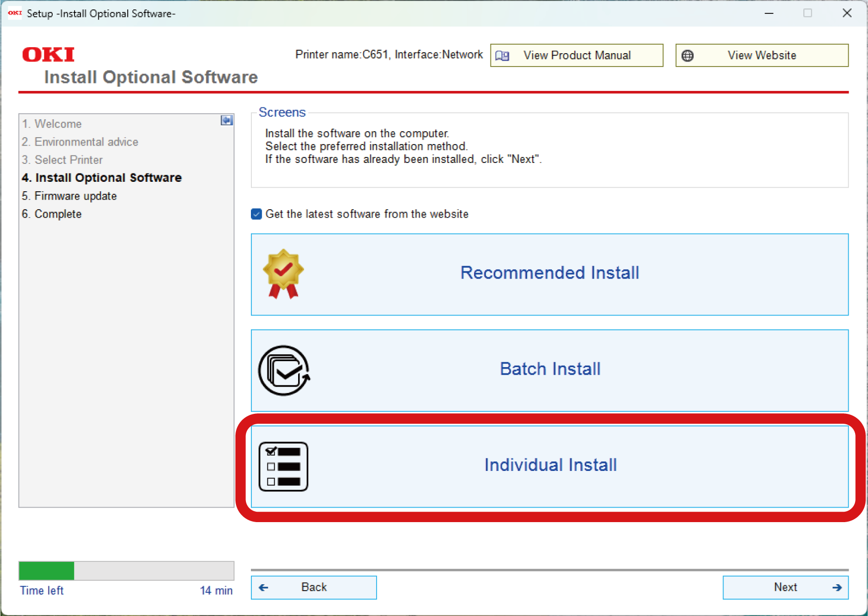Choose Individual Install option

(x=550, y=466)
